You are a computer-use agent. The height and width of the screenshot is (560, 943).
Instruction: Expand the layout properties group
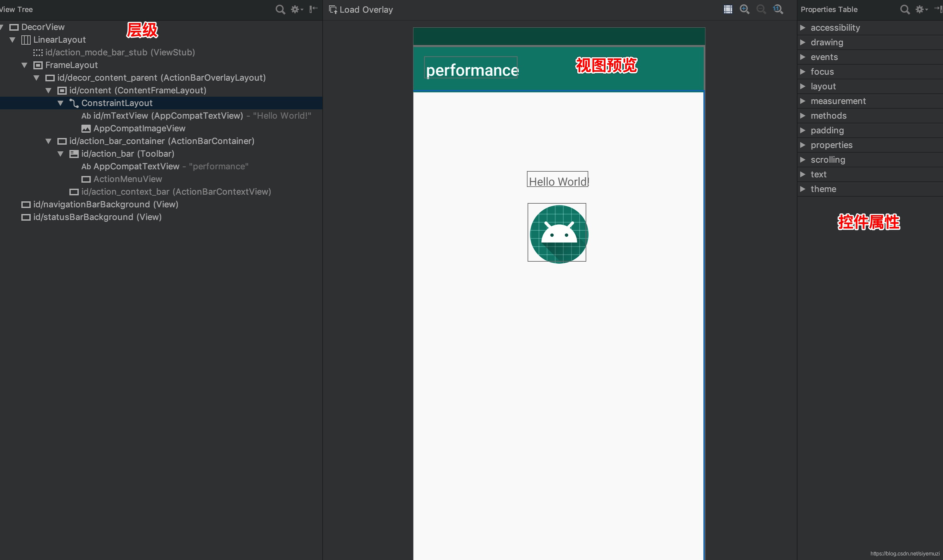pyautogui.click(x=803, y=86)
